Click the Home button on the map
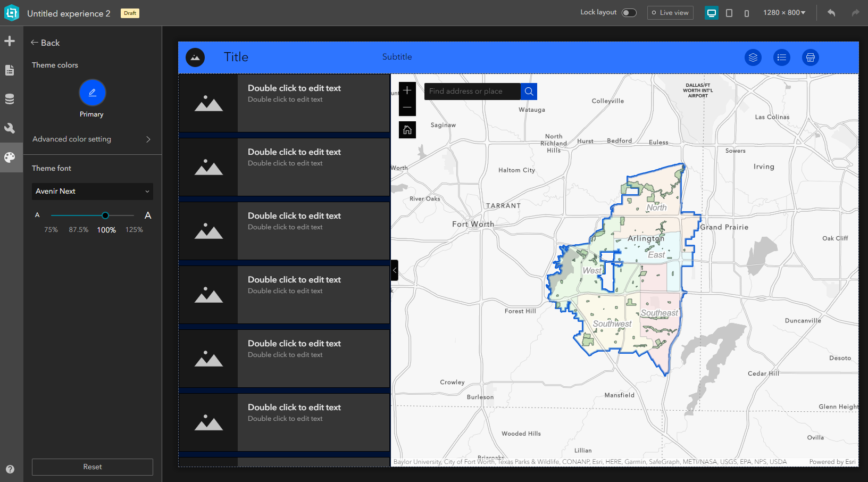 [407, 129]
